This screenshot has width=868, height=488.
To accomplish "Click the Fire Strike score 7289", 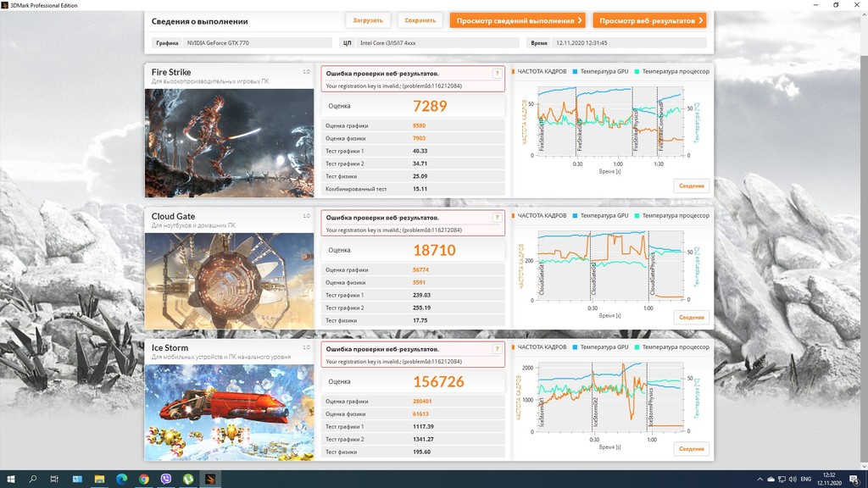I will 430,106.
